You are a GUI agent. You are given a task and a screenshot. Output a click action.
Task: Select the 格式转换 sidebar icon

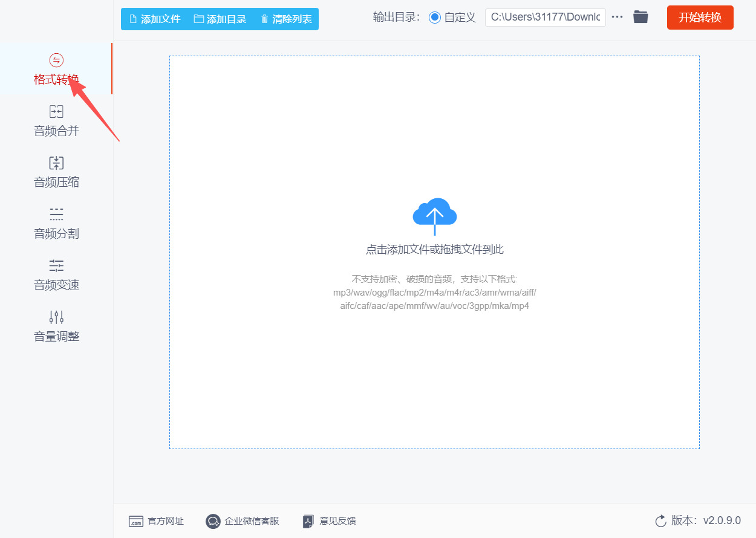pyautogui.click(x=56, y=60)
